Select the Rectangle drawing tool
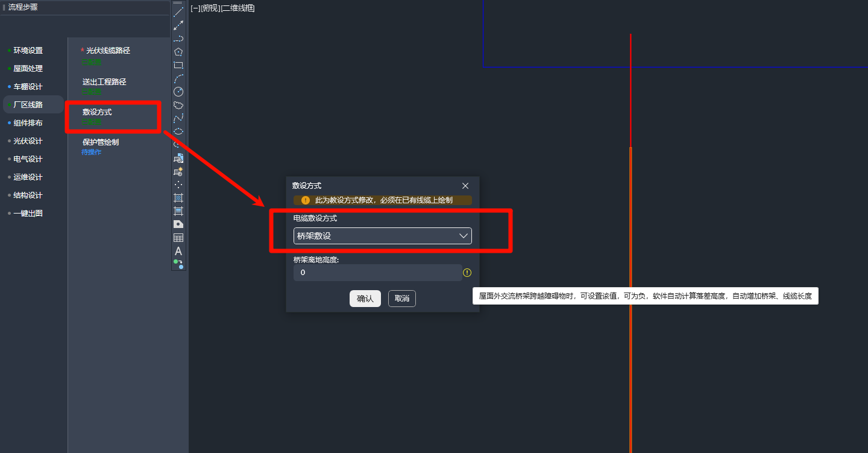868x453 pixels. tap(178, 65)
